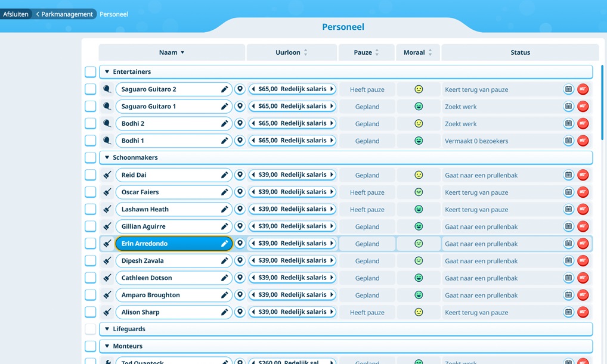Open the calendar icon for Alison Sharp
The image size is (607, 364).
point(568,312)
